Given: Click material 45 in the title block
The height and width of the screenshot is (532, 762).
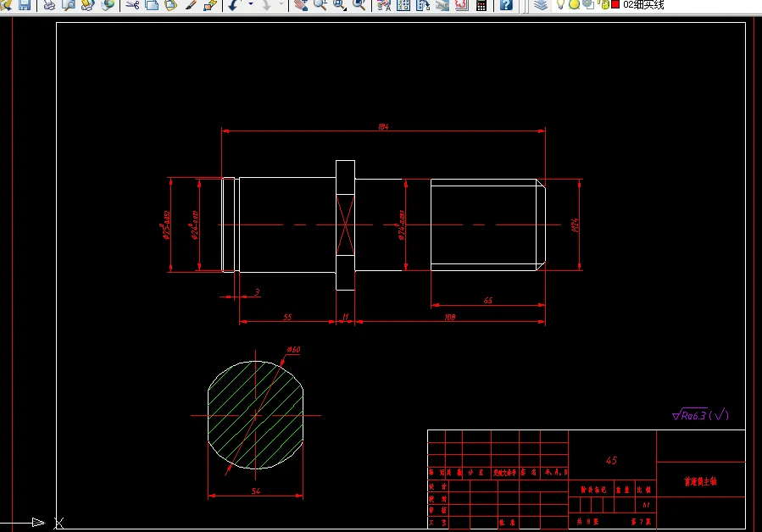Looking at the screenshot, I should pyautogui.click(x=611, y=460).
